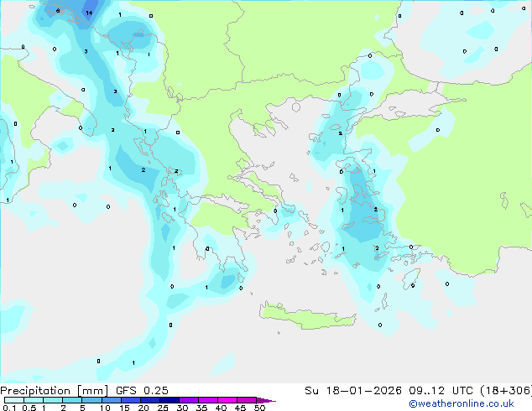Select the 40–45 mm magenta legend swatch
Viewport: 532px width, 411px height.
pos(227,400)
